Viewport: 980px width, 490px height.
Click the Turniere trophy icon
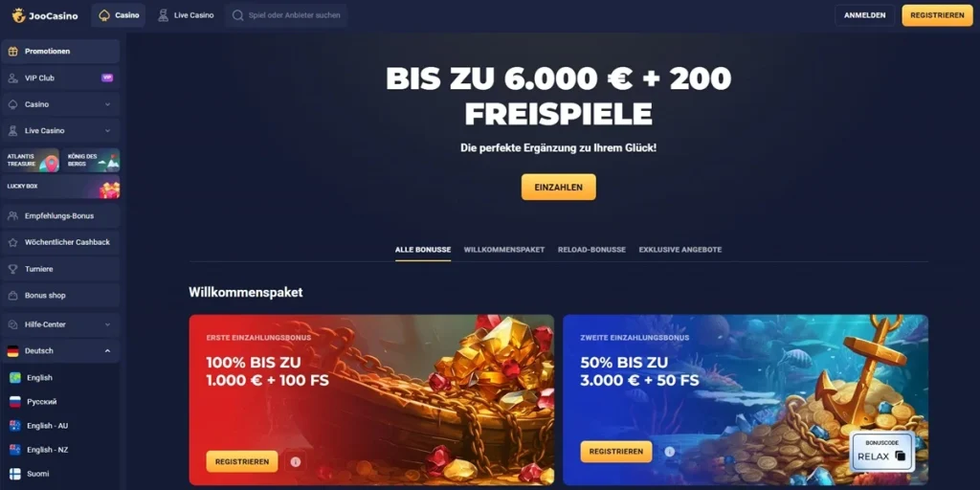12,269
